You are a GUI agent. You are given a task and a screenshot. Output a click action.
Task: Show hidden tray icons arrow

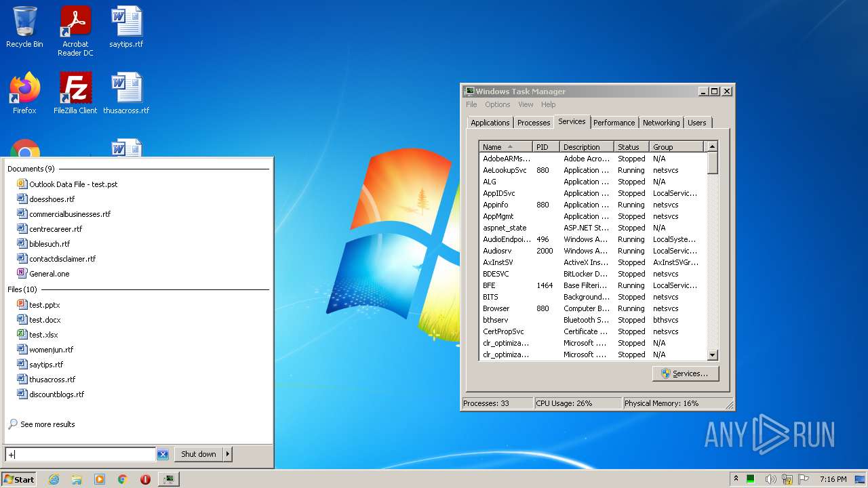pos(736,479)
